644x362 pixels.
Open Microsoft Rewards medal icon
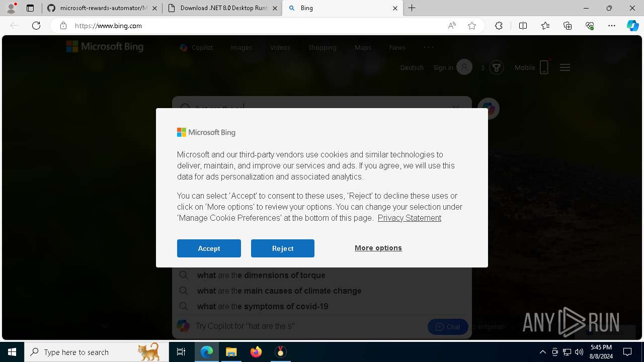pyautogui.click(x=497, y=67)
